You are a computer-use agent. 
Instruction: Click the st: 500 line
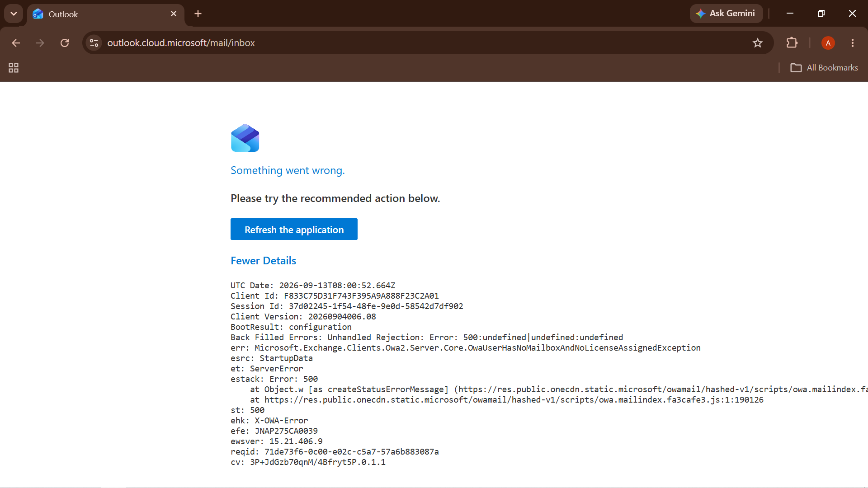coord(247,410)
